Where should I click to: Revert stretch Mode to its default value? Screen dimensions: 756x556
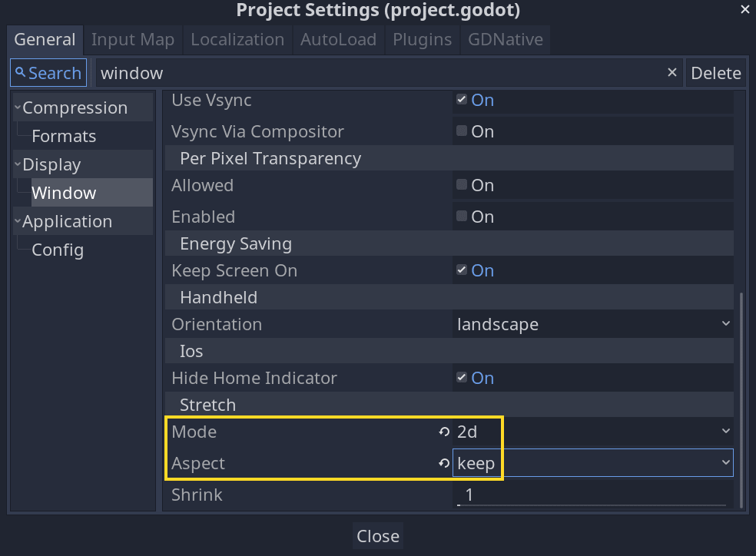[443, 432]
